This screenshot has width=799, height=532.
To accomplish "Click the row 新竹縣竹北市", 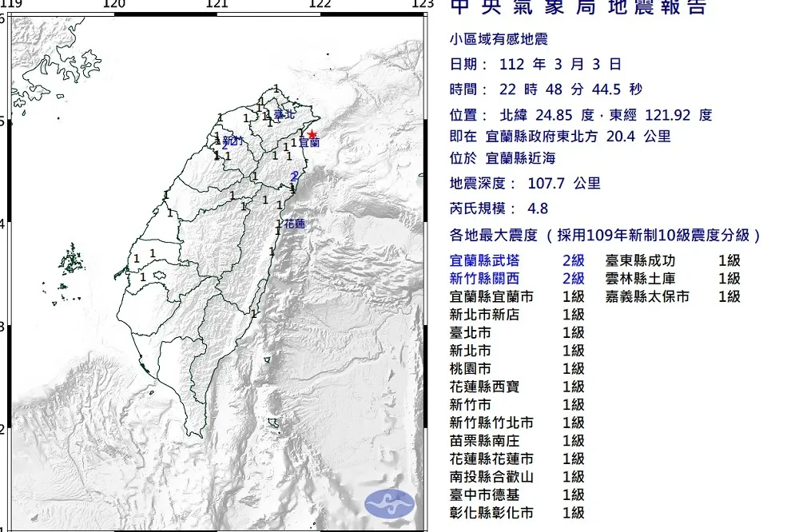I will point(517,423).
